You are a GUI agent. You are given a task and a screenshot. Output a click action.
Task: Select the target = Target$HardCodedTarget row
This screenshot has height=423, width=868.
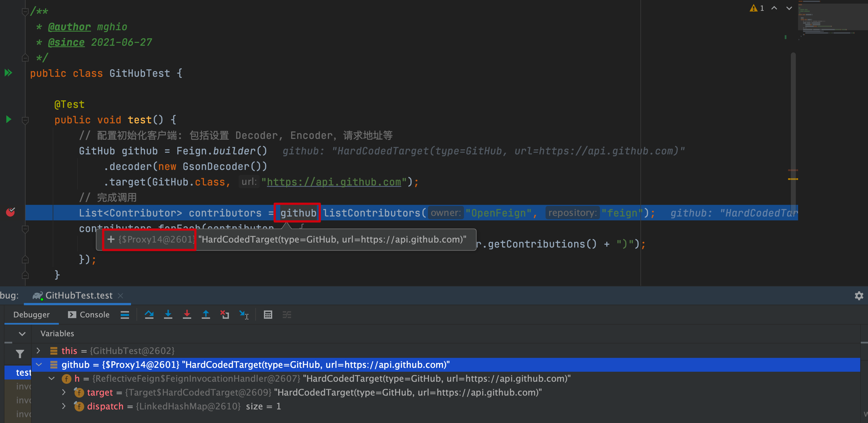coord(445,392)
